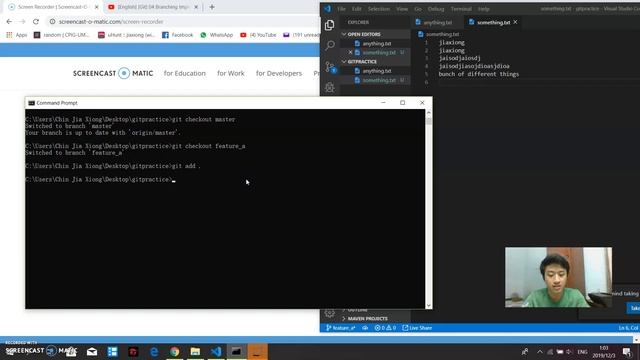Viewport: 640px width, 360px height.
Task: Close something.txt in Open Editors list
Action: tap(350, 52)
